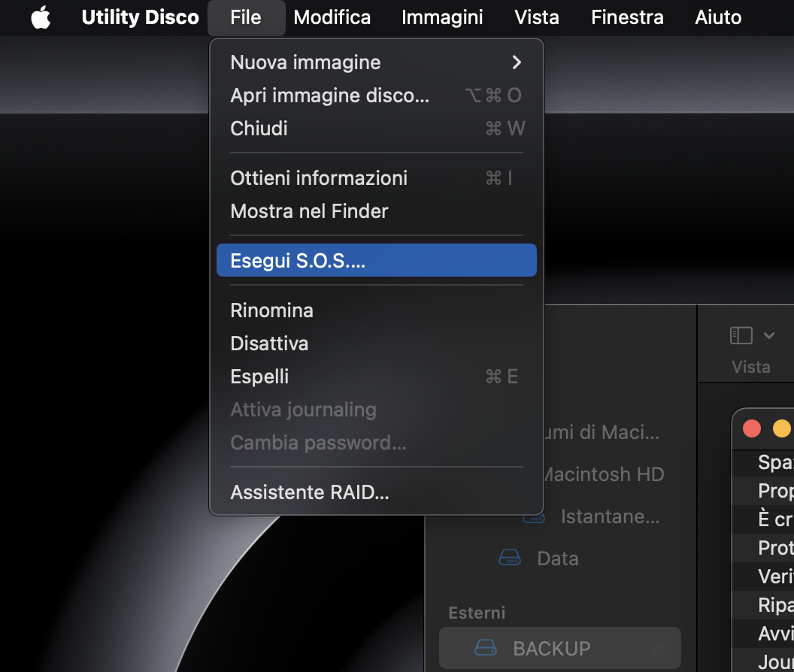Click the Istantanee snapshot icon in sidebar
794x672 pixels.
tap(533, 516)
